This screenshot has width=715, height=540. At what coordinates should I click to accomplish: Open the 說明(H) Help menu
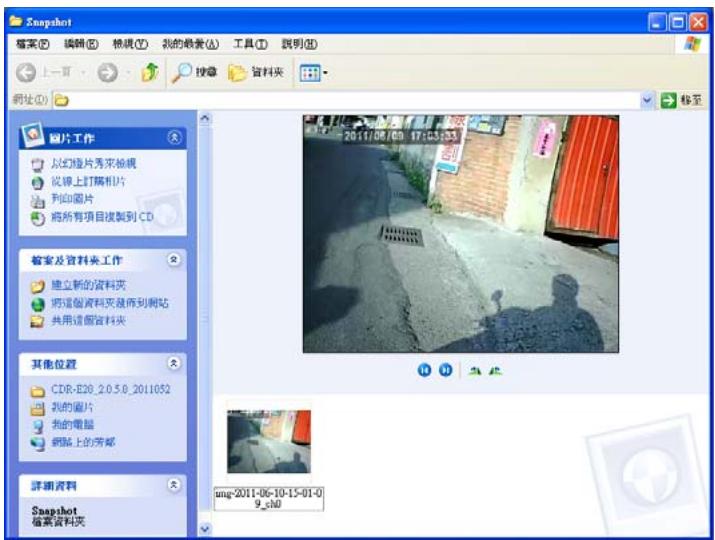pyautogui.click(x=299, y=44)
